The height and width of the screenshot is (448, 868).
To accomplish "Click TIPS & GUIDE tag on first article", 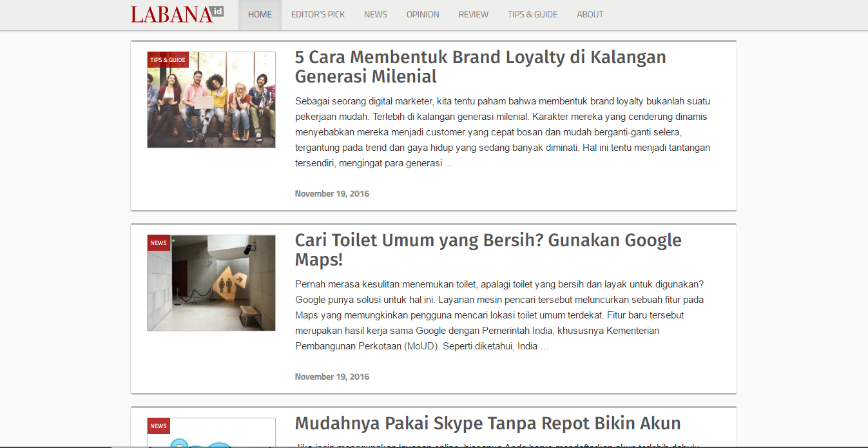I will point(168,60).
